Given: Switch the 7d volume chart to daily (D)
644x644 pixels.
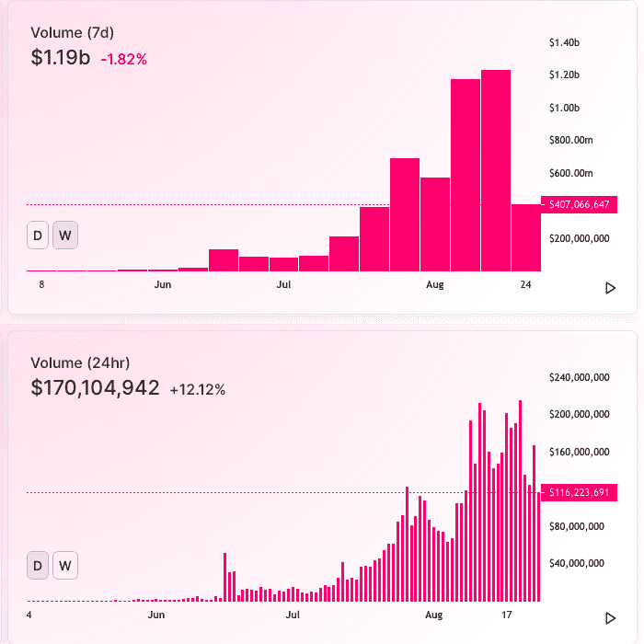Looking at the screenshot, I should tap(38, 236).
